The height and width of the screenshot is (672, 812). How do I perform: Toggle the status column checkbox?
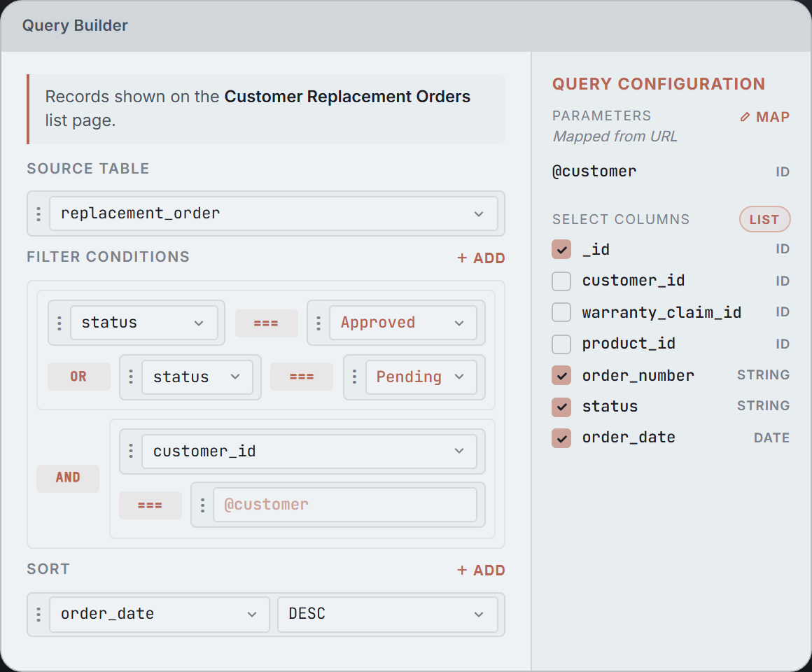click(x=561, y=407)
